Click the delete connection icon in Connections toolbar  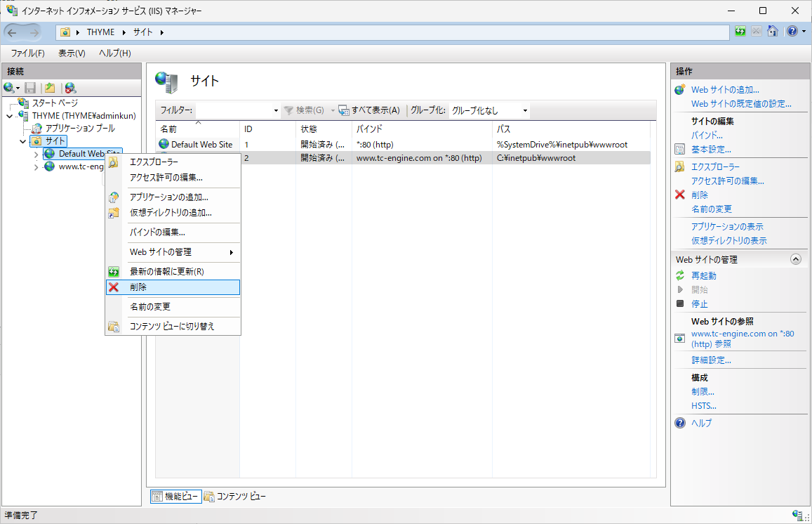70,88
